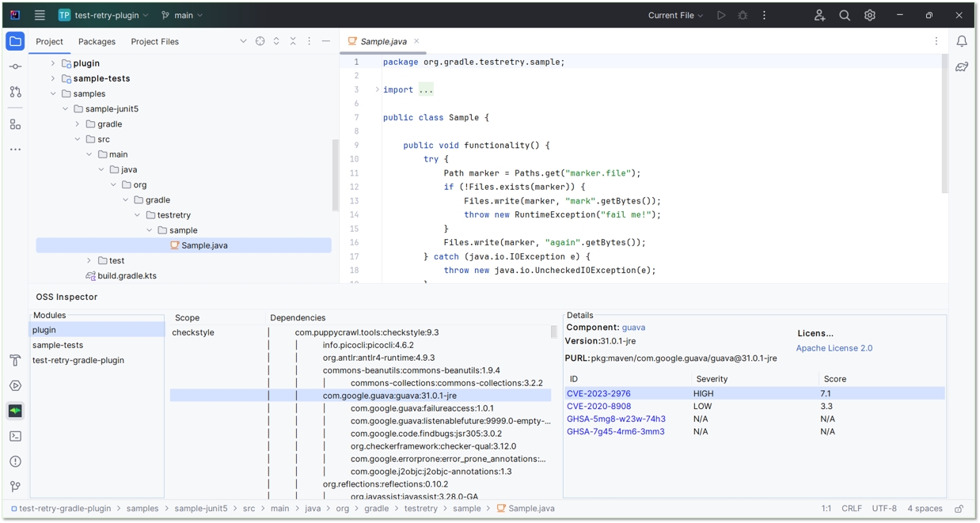Open Current File run configuration dropdown
This screenshot has width=980, height=523.
675,15
